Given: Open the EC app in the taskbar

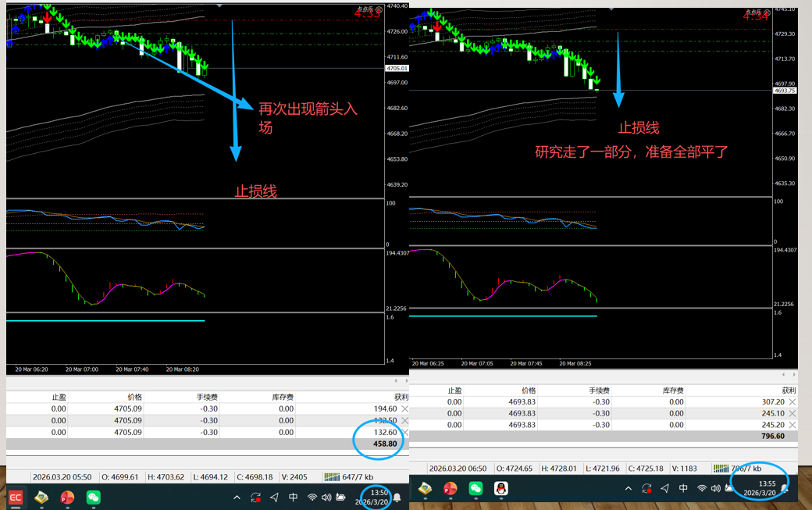Looking at the screenshot, I should click(x=16, y=498).
